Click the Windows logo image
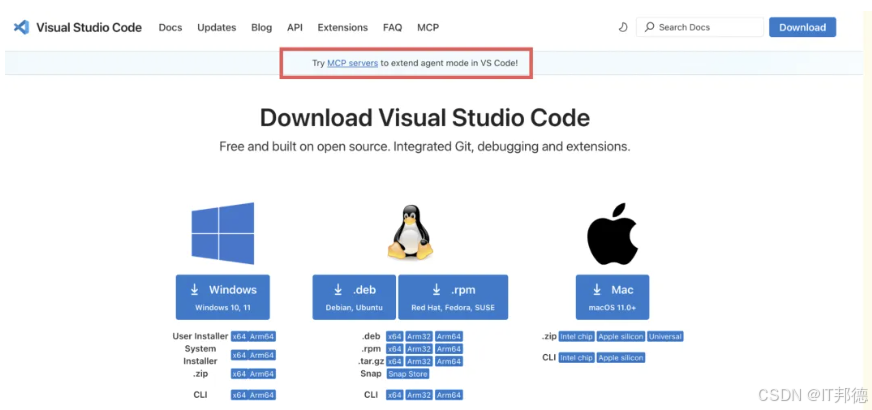The height and width of the screenshot is (410, 872). pyautogui.click(x=223, y=233)
